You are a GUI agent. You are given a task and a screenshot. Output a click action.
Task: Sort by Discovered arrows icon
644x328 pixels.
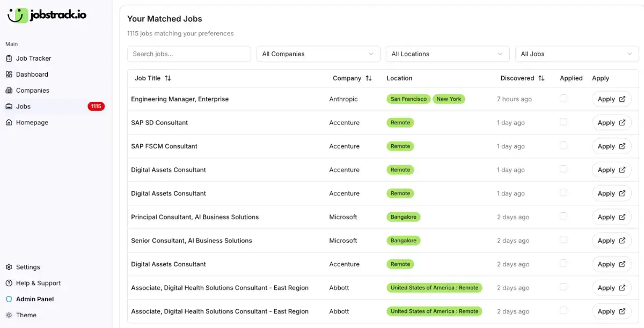click(x=541, y=78)
